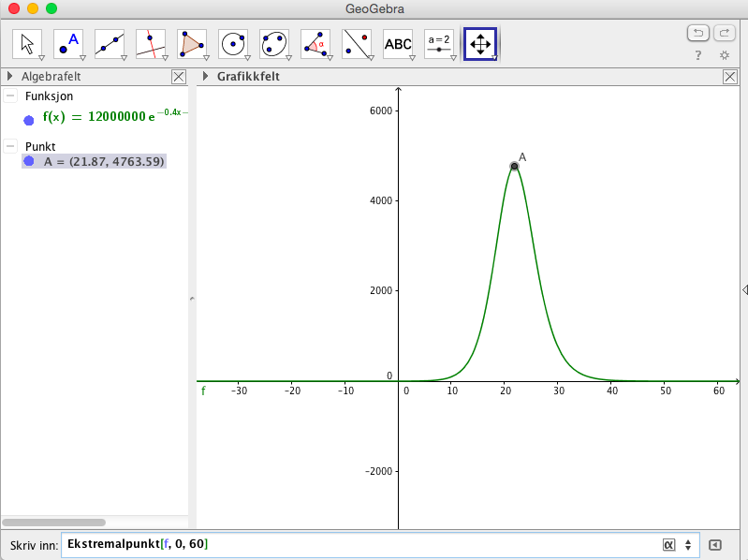Expand the Algebrafelt style bar triangle
Screen dimensions: 748x560
(x=9, y=76)
